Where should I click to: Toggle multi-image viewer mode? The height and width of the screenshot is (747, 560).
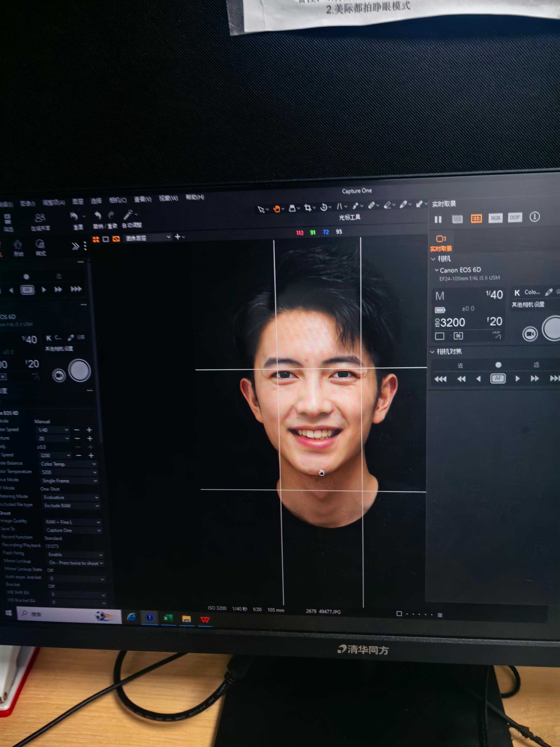[96, 239]
